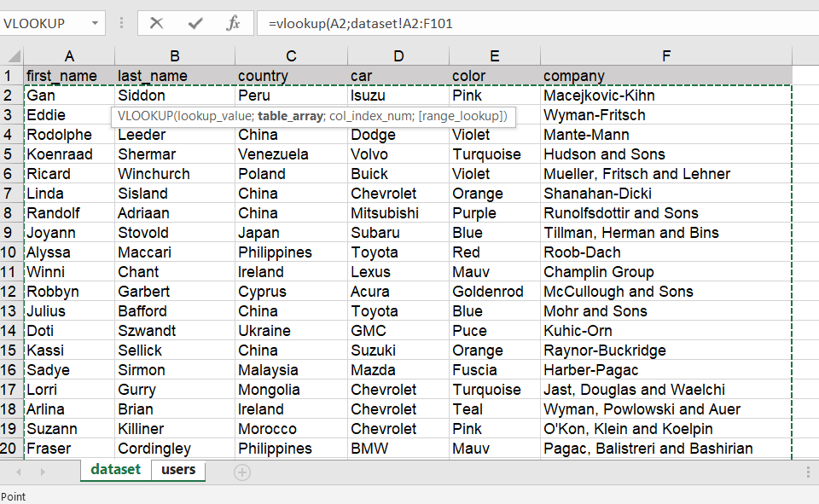The image size is (819, 504).
Task: Open status bar options dots at right
Action: [808, 472]
